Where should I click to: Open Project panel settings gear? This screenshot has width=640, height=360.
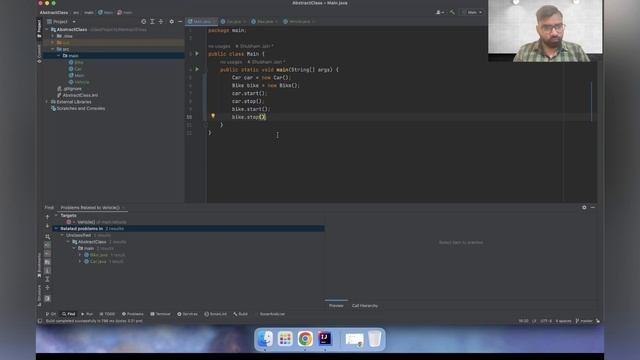click(x=171, y=21)
